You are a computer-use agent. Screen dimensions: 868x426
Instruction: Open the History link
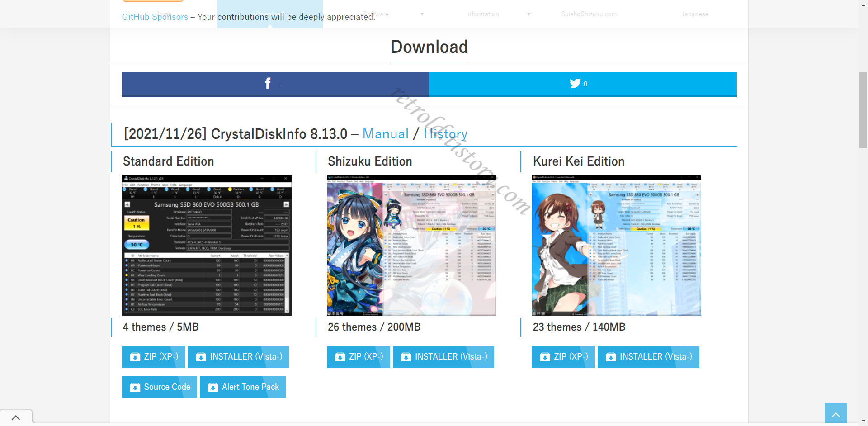(x=445, y=134)
